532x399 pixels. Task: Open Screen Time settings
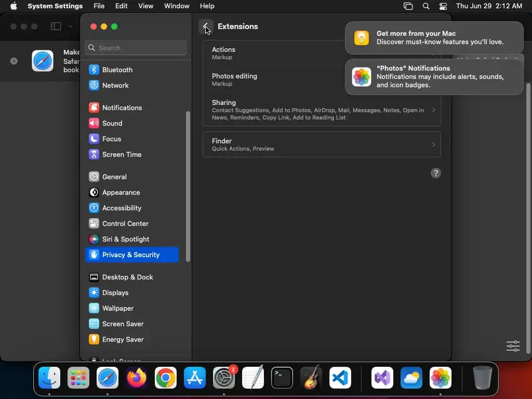point(132,154)
